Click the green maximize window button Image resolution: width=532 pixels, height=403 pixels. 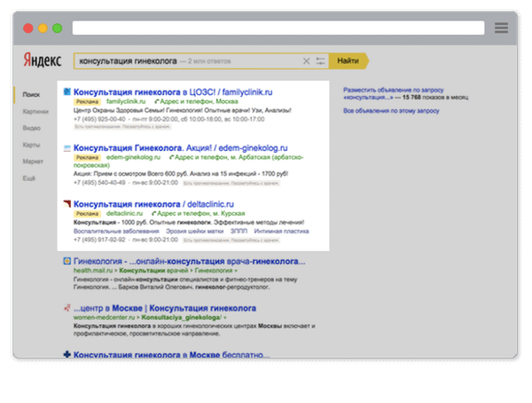(x=58, y=28)
